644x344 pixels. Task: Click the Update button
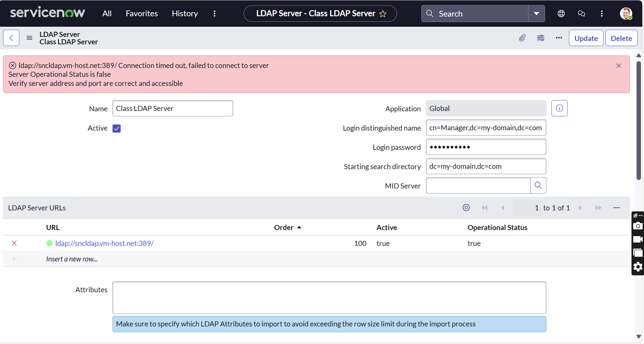(586, 38)
